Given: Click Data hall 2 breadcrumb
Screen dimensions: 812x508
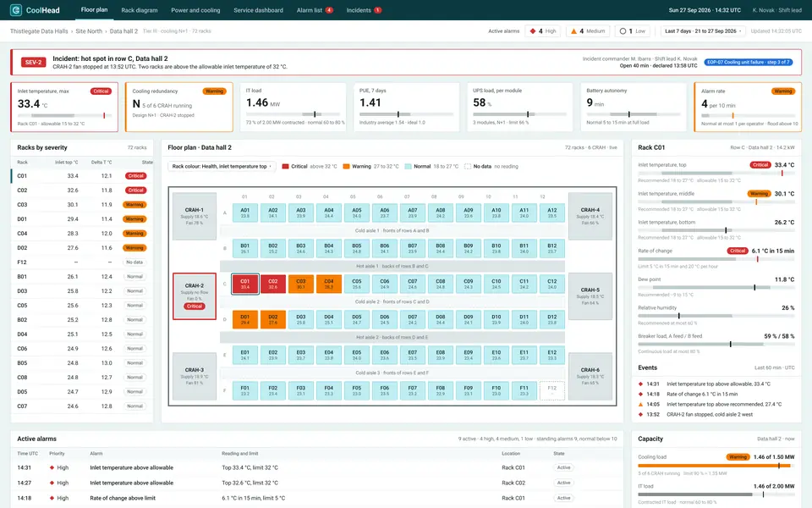Looking at the screenshot, I should (123, 31).
